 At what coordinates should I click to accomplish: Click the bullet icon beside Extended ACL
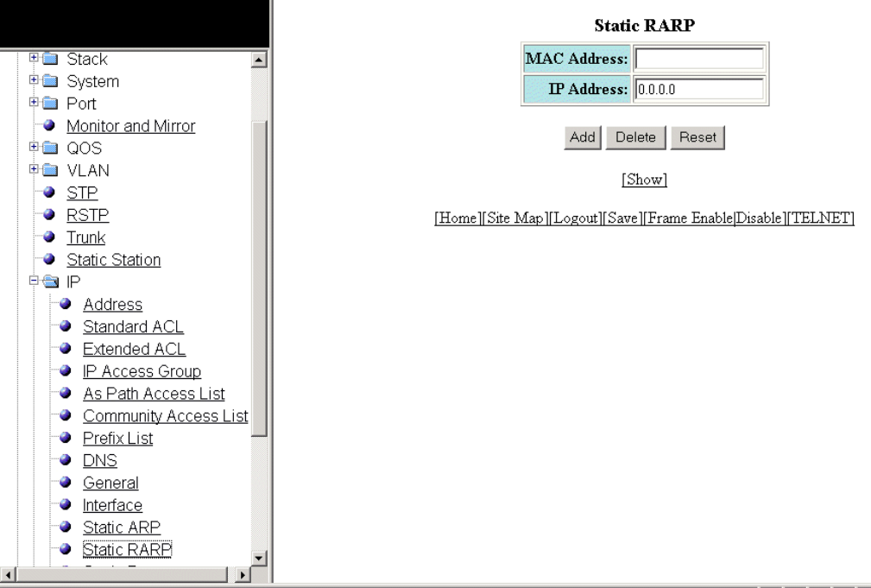coord(65,348)
